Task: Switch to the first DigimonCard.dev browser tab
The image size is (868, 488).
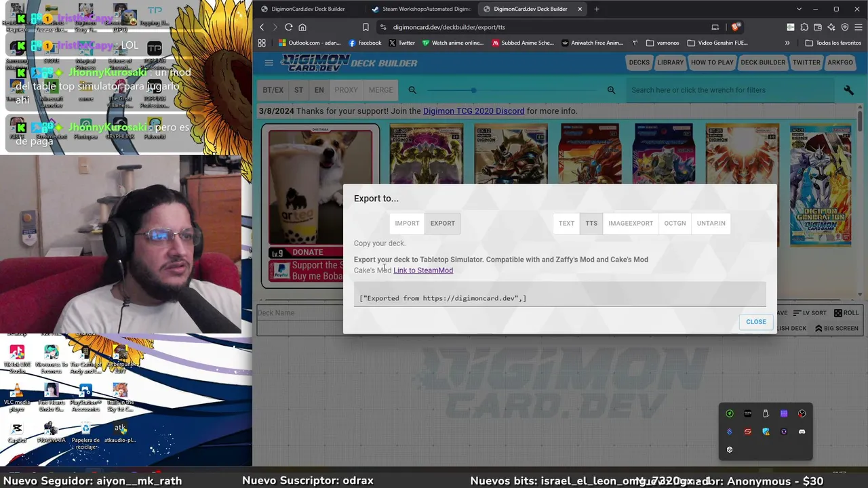Action: tap(309, 9)
